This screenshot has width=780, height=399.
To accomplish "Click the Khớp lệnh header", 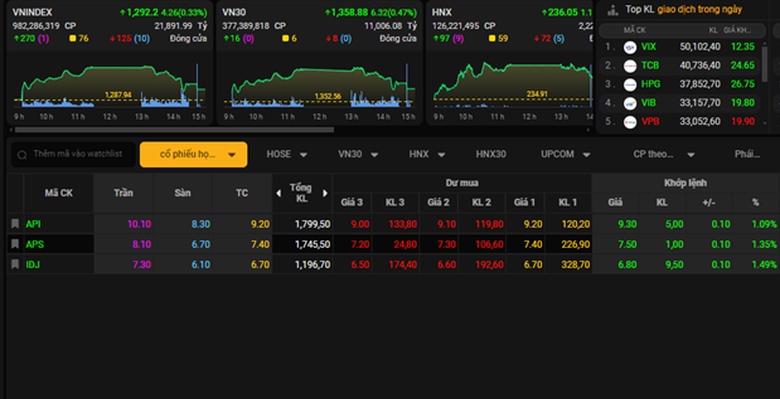I will [685, 183].
